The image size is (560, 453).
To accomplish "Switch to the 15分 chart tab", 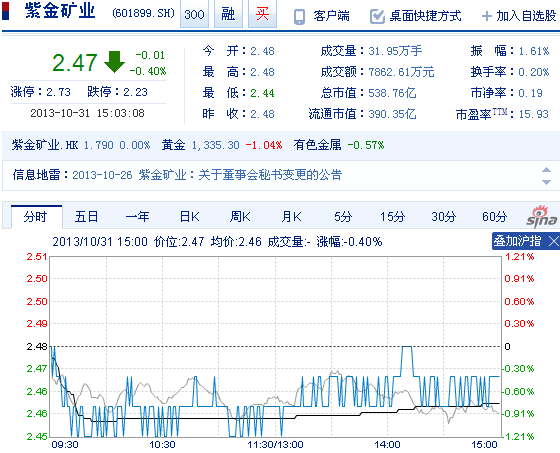I will point(392,217).
